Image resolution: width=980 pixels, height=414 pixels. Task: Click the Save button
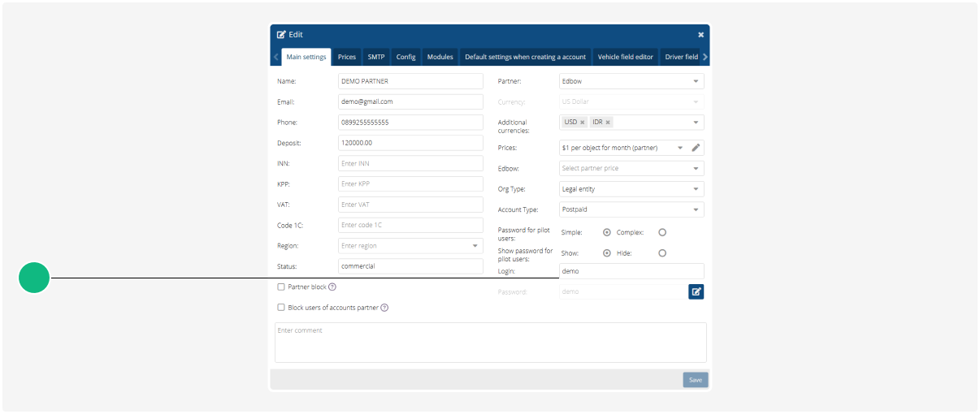tap(696, 380)
